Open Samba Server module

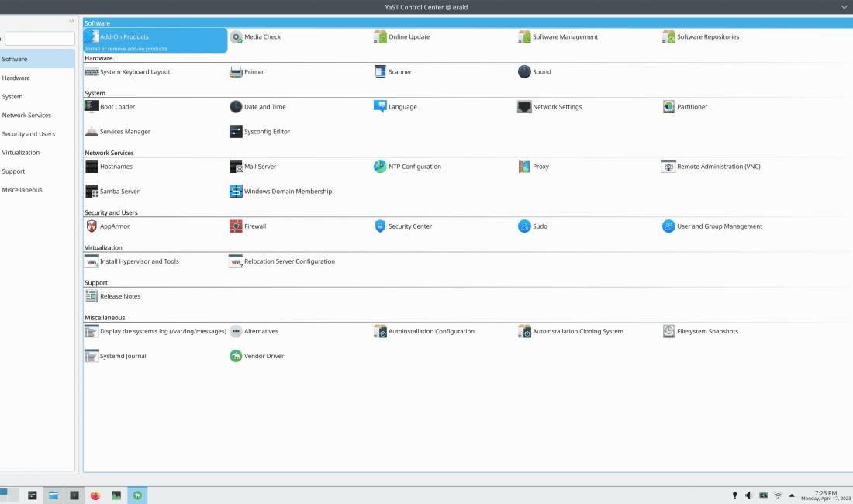[112, 192]
